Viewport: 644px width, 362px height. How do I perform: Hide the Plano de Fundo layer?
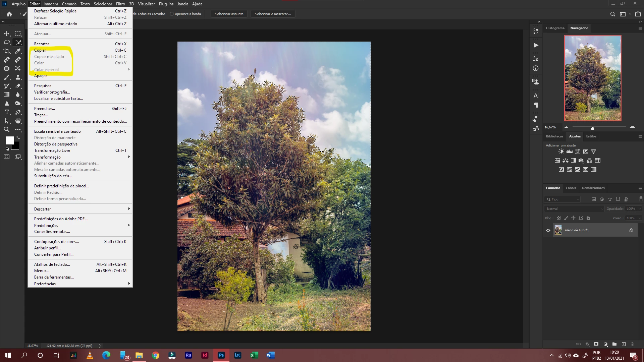(x=548, y=230)
